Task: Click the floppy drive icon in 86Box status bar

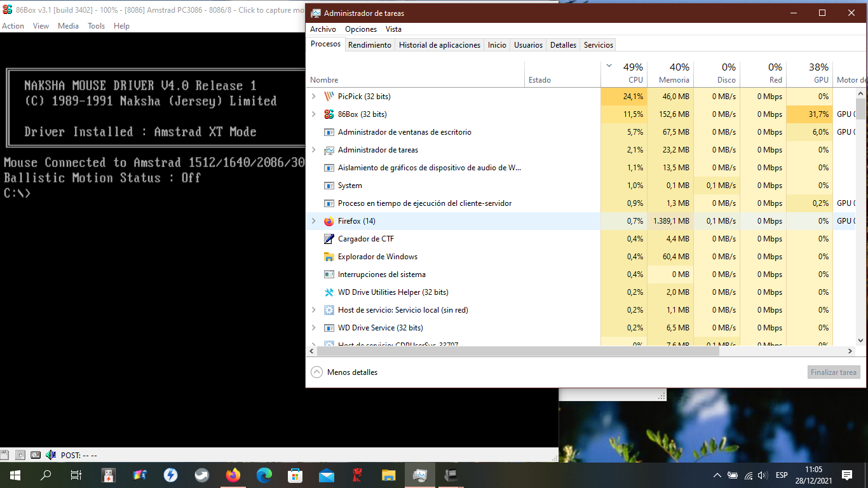Action: tap(6, 454)
